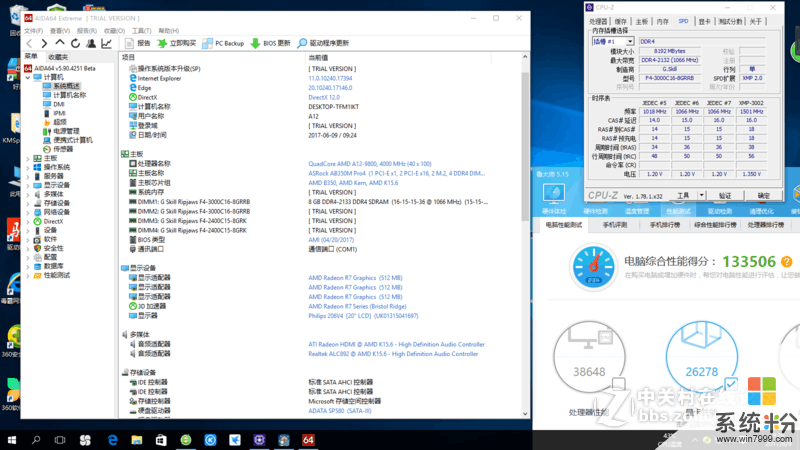Image resolution: width=800 pixels, height=450 pixels.
Task: Collapse the 计算机 tree node
Action: coord(27,77)
